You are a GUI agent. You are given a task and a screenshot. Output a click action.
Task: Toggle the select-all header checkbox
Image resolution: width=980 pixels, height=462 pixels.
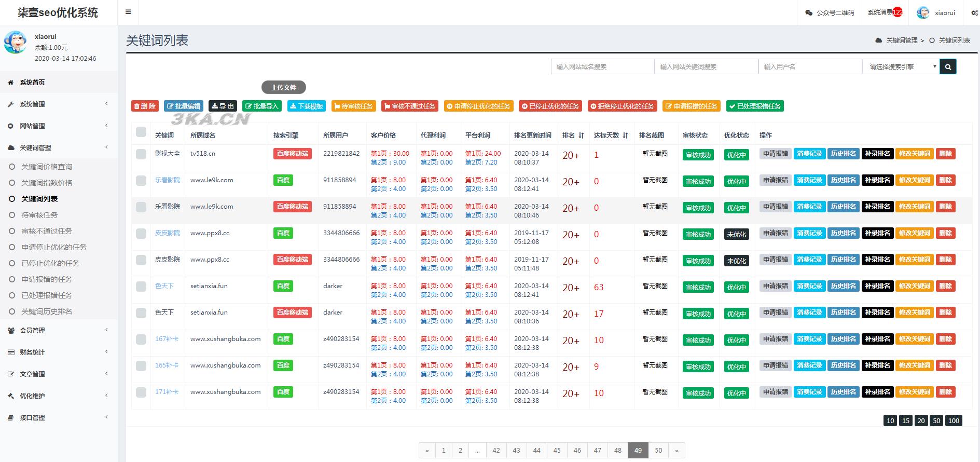[x=141, y=132]
